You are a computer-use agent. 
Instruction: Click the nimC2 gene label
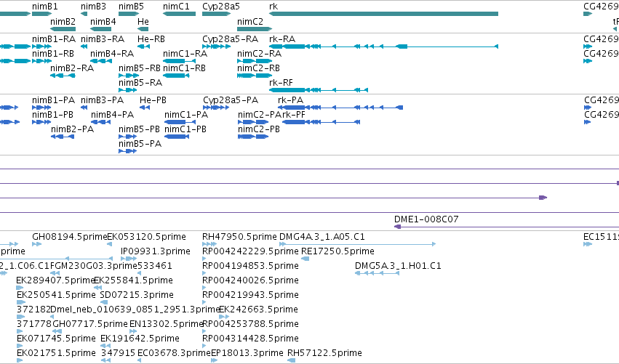pyautogui.click(x=250, y=21)
